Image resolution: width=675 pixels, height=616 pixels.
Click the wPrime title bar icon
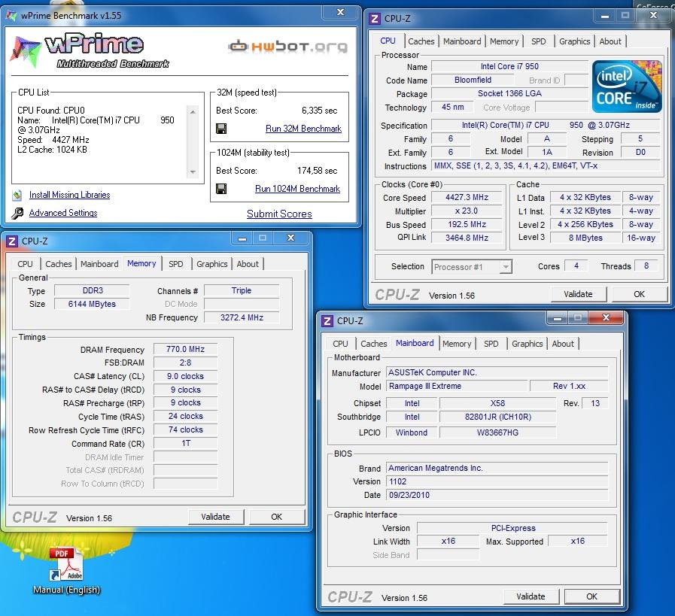(11, 16)
